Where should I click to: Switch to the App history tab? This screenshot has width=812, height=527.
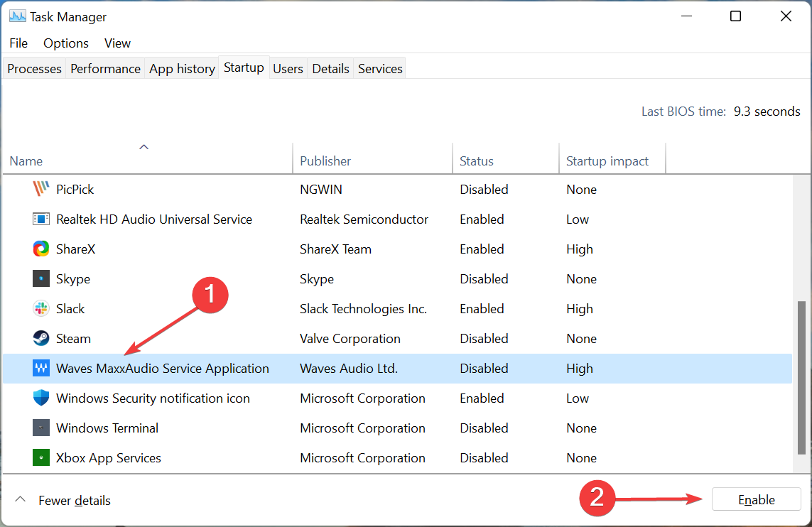[182, 68]
